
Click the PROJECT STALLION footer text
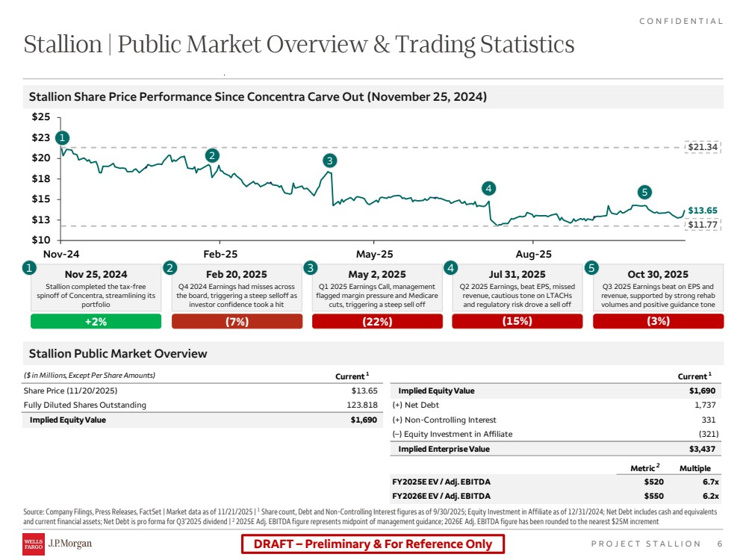[646, 544]
